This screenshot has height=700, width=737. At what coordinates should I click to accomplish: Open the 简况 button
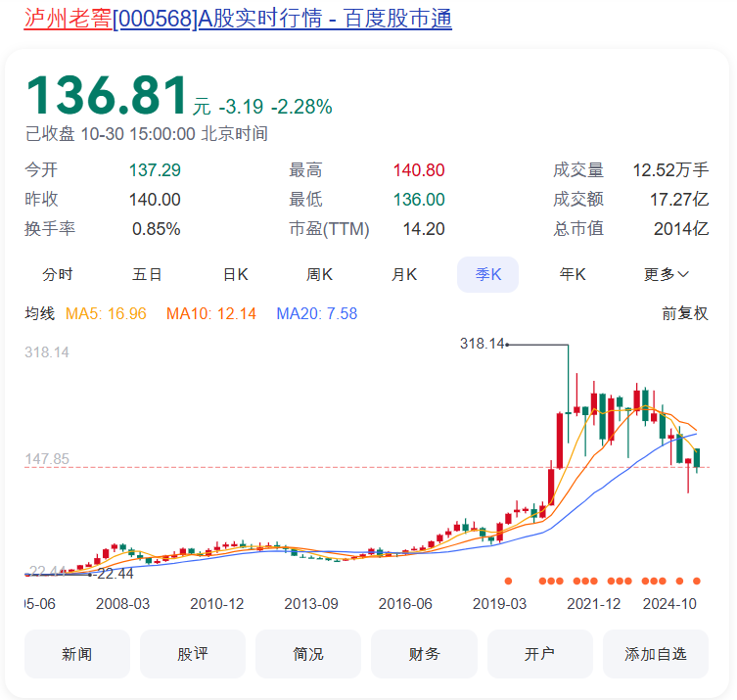click(308, 654)
